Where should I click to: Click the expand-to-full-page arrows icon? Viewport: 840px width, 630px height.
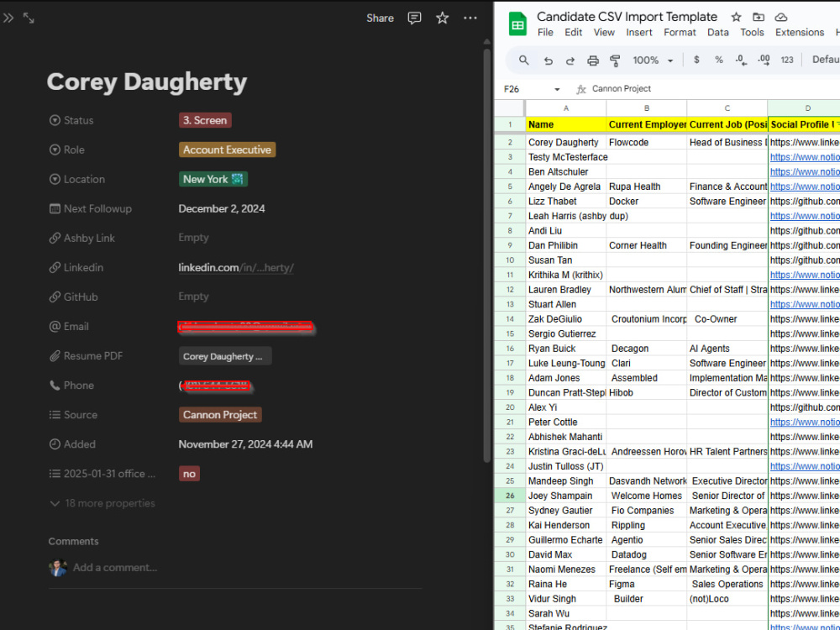coord(29,18)
